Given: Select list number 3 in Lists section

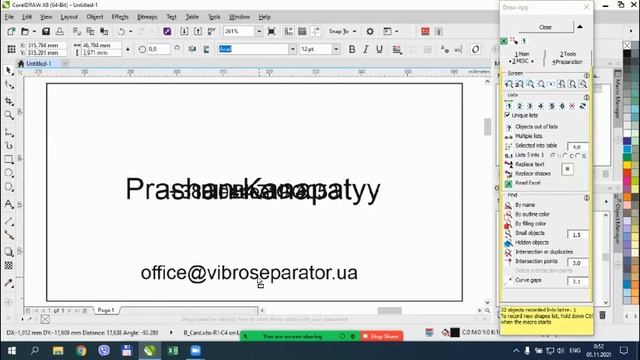Looking at the screenshot, I should pyautogui.click(x=530, y=106).
